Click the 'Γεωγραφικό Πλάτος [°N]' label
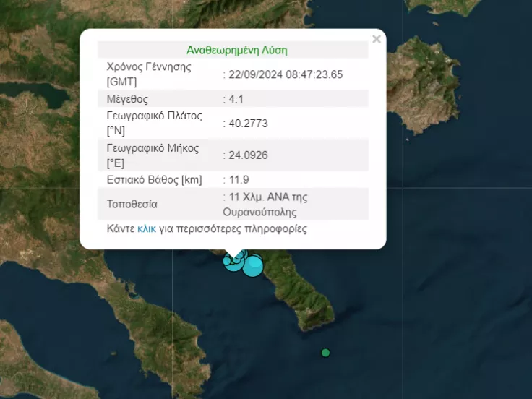532x399 pixels. pos(154,124)
